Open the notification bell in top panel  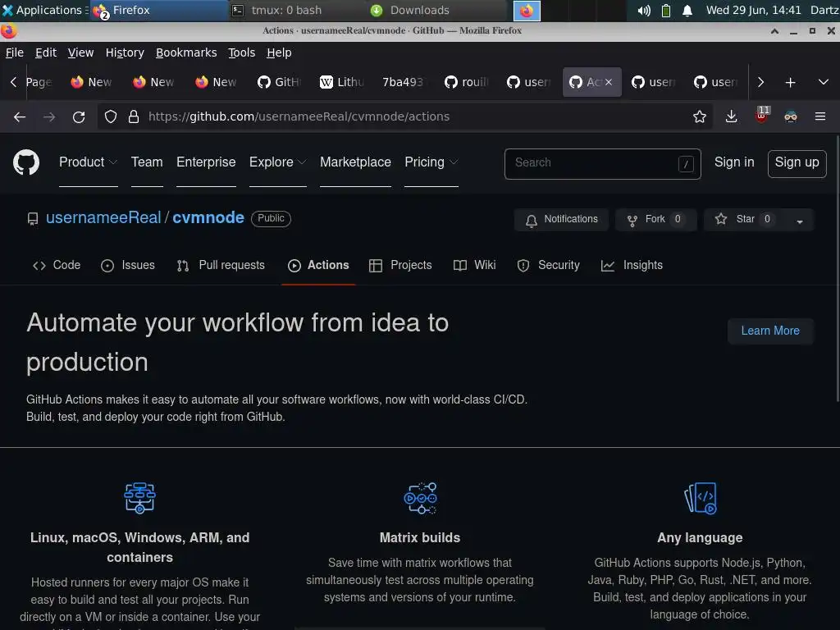pos(687,10)
